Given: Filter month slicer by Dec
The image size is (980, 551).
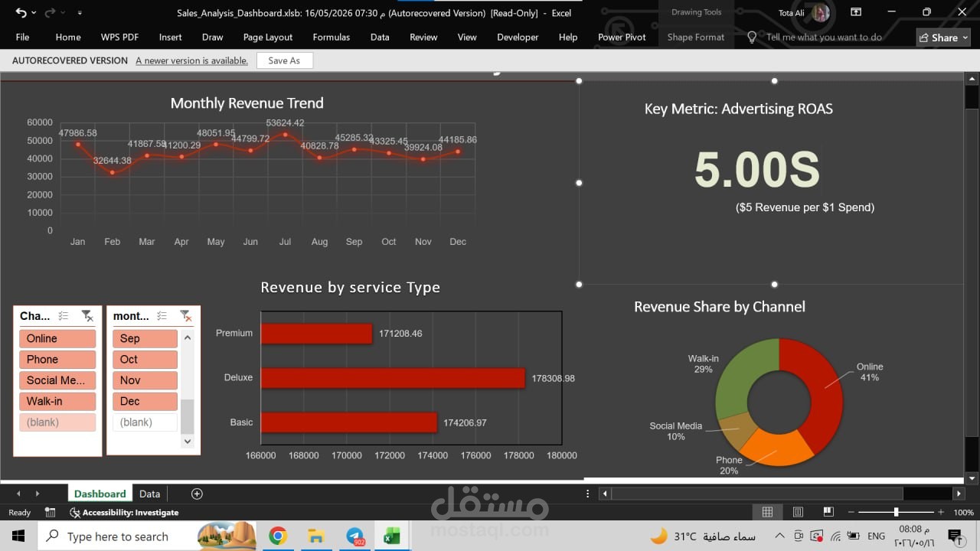Looking at the screenshot, I should pyautogui.click(x=145, y=401).
